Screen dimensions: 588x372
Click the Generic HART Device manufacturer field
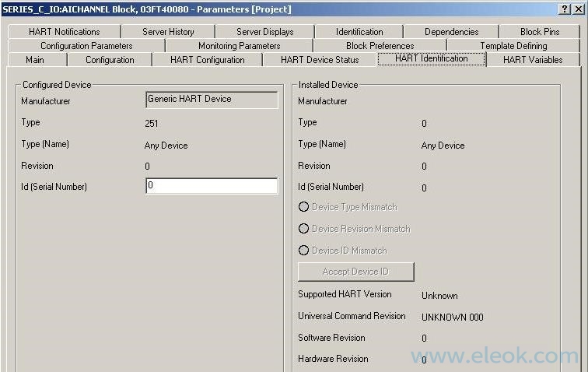(212, 100)
